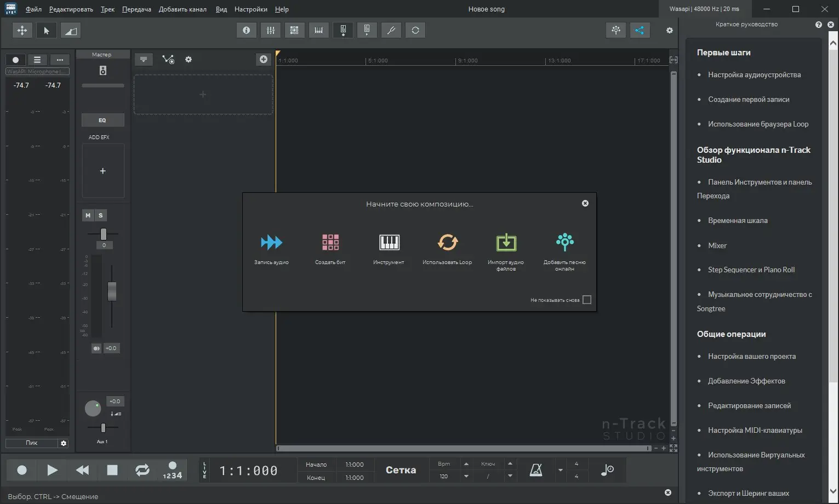
Task: Toggle loop playback in transport bar
Action: coord(142,470)
